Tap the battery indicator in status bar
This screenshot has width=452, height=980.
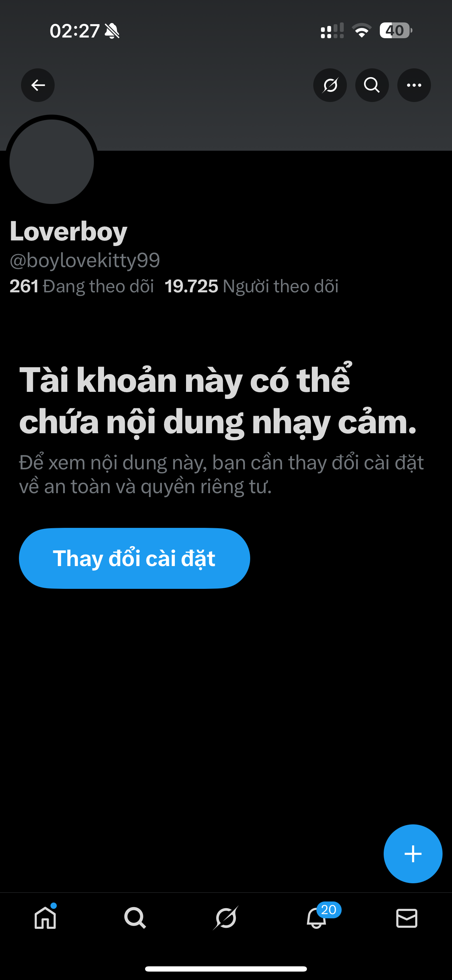pyautogui.click(x=396, y=30)
